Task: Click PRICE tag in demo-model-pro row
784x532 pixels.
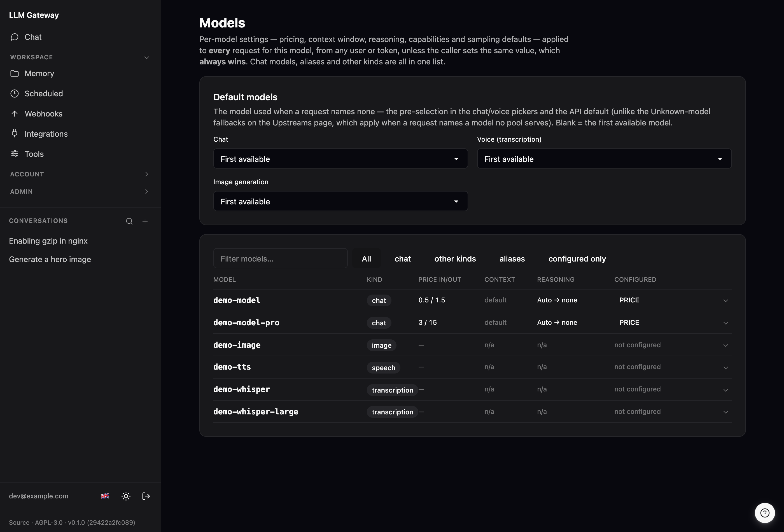Action: [629, 323]
